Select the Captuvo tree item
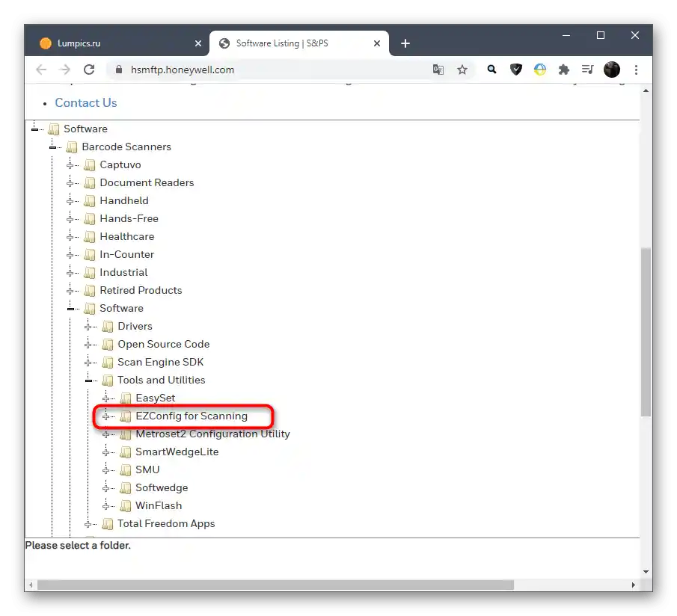 point(120,164)
